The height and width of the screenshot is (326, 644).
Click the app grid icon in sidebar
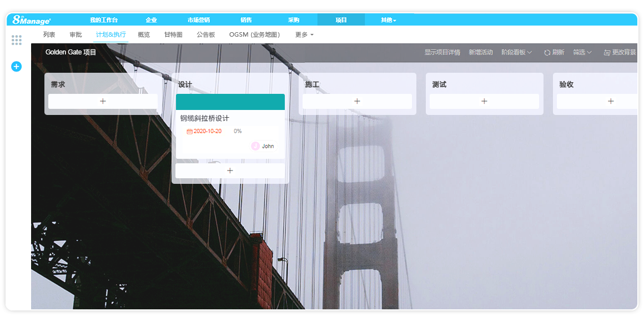pos(16,40)
